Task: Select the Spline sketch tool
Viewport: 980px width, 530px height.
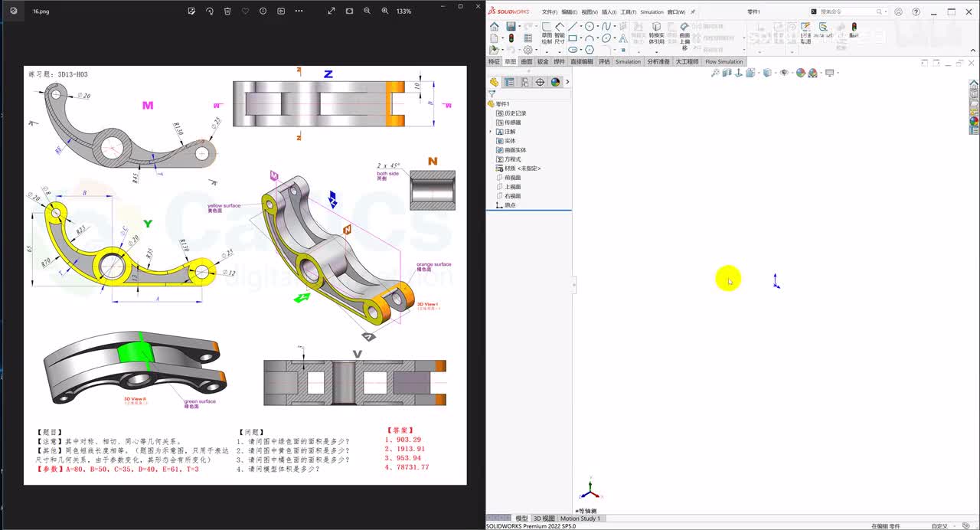Action: (606, 27)
